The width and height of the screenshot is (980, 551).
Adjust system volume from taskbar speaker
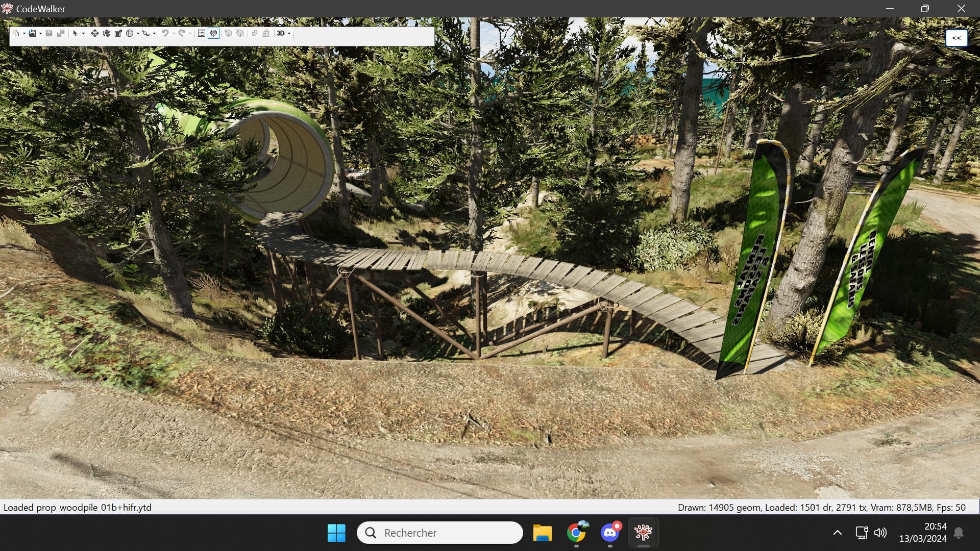point(881,533)
